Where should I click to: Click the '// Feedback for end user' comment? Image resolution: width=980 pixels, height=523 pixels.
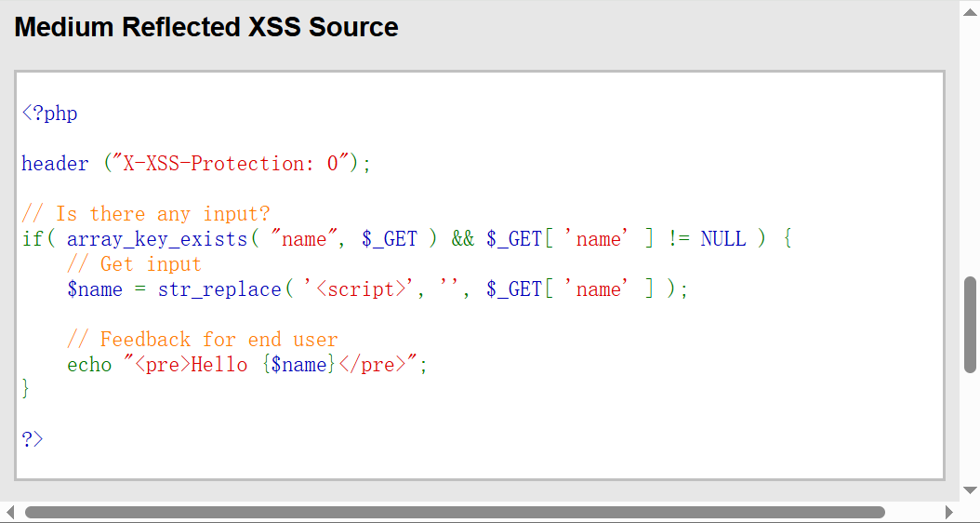pos(202,340)
